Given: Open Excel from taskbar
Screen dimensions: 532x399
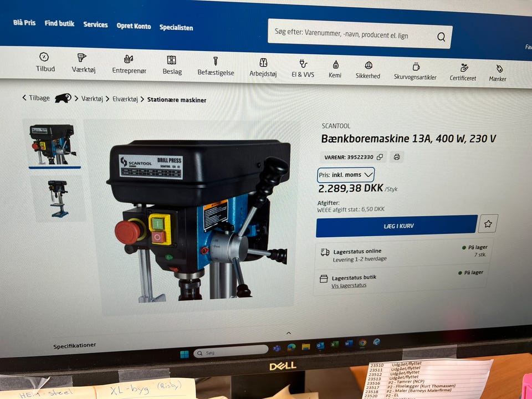Looking at the screenshot, I should [x=335, y=344].
